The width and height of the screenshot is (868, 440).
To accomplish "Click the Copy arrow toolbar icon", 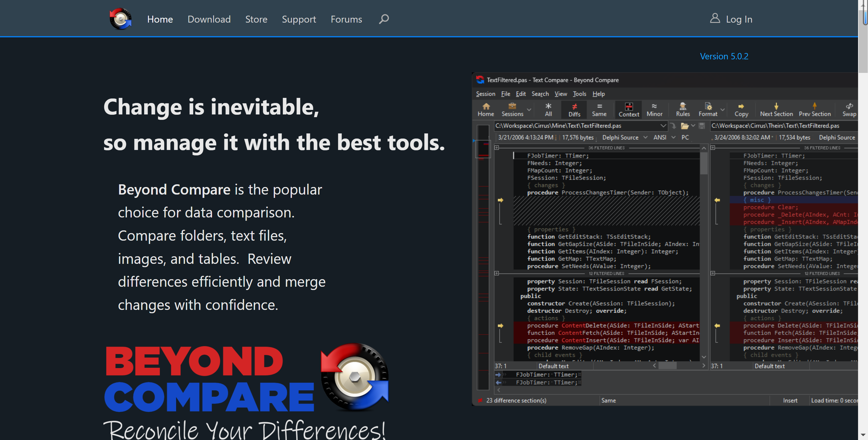I will 741,110.
